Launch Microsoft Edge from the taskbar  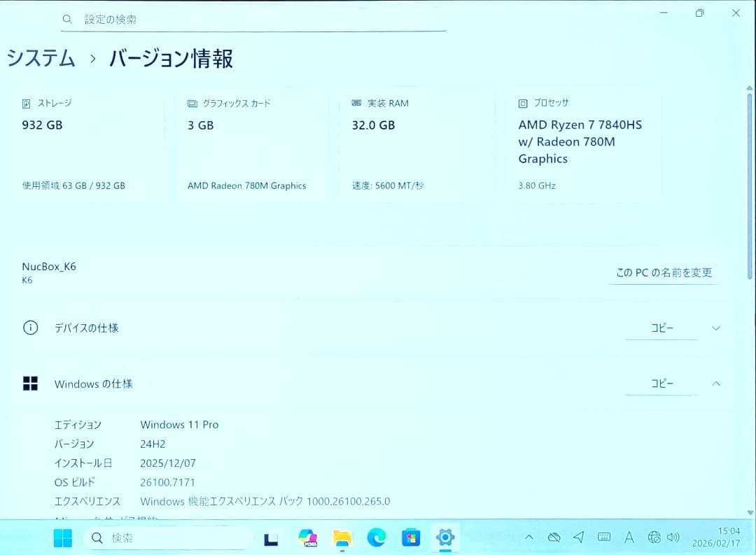pos(377,538)
